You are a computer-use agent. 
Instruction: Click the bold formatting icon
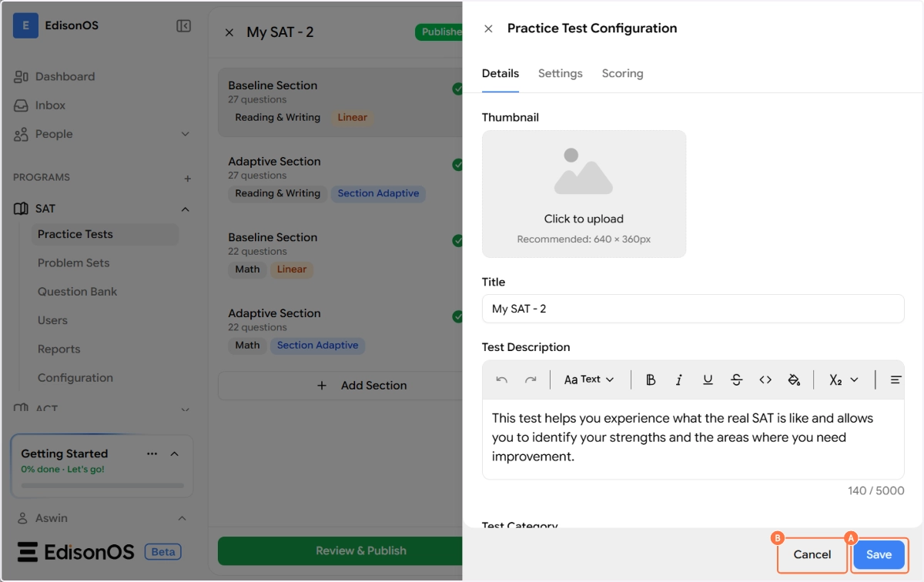(651, 380)
